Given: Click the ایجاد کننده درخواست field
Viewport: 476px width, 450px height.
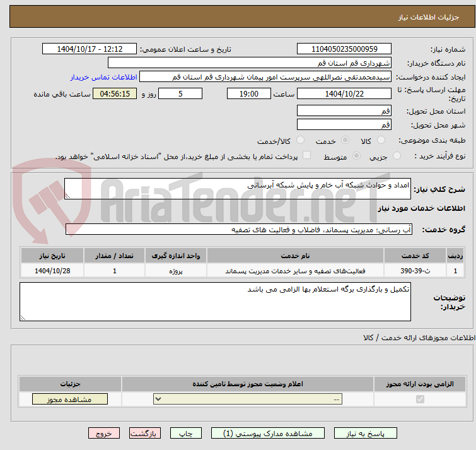Looking at the screenshot, I should (265, 77).
